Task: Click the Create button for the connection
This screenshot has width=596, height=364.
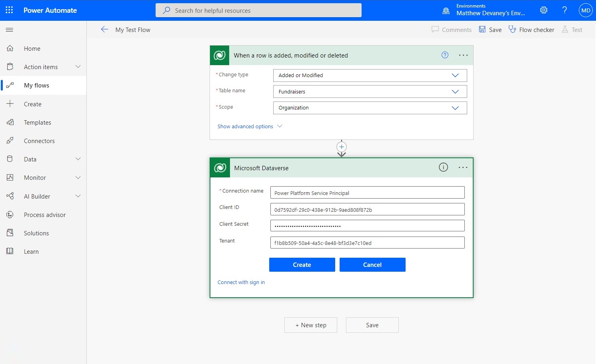Action: tap(302, 265)
